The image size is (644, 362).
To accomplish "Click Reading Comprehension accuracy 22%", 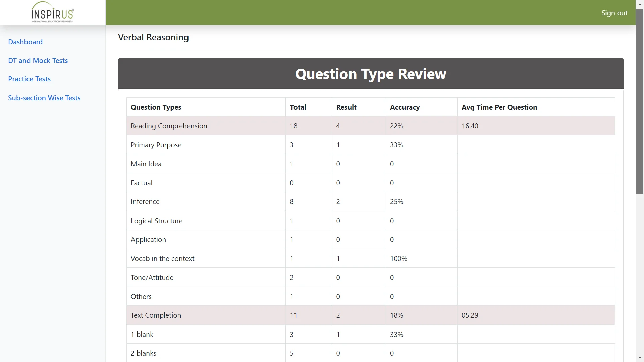I will coord(396,126).
